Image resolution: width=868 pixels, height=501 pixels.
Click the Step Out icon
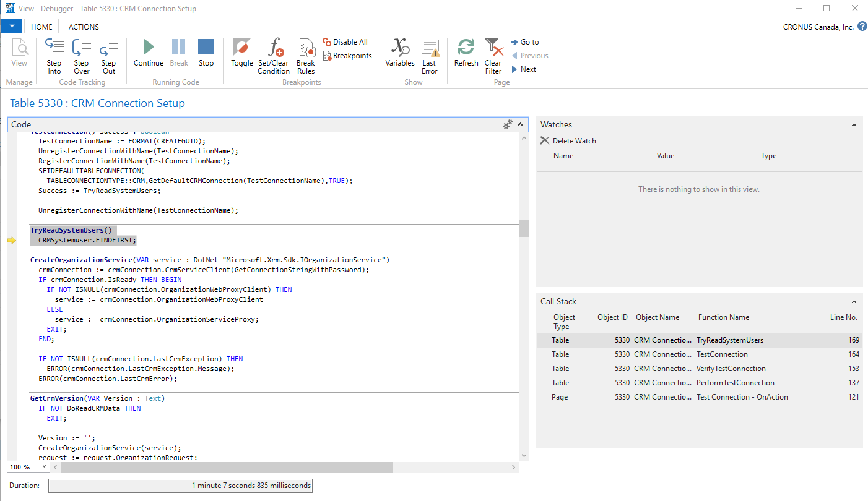(109, 56)
